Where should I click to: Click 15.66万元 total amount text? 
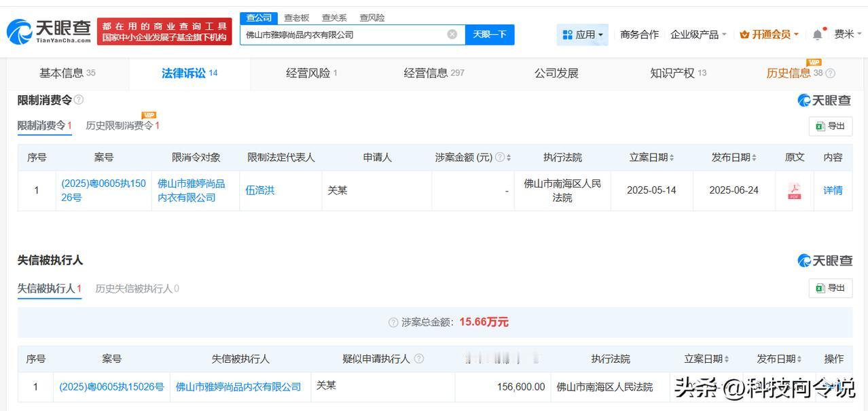tap(484, 322)
